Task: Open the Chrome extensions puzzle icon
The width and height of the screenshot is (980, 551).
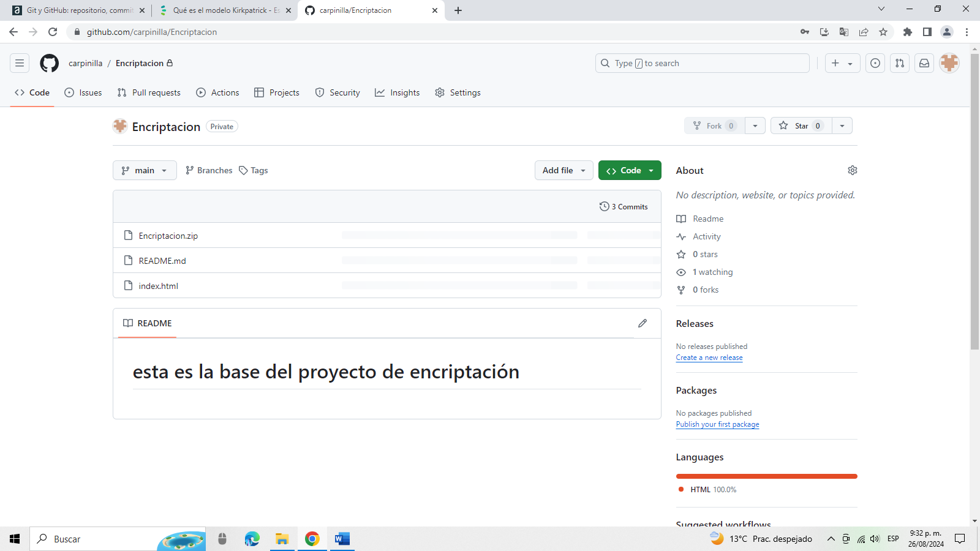Action: [908, 32]
